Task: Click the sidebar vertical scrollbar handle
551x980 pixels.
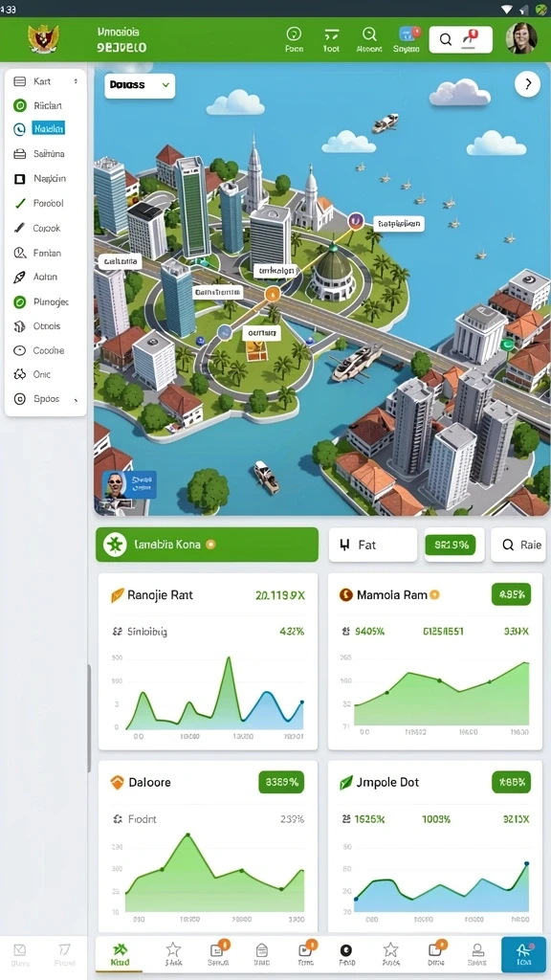Action: 89,719
